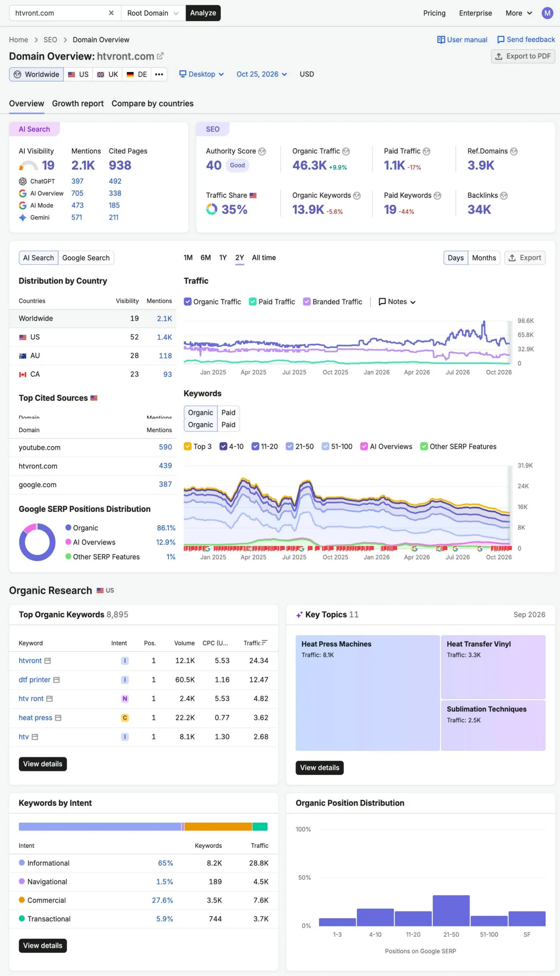This screenshot has width=560, height=976.
Task: Open SERP icon for htvront keyword
Action: pos(47,661)
